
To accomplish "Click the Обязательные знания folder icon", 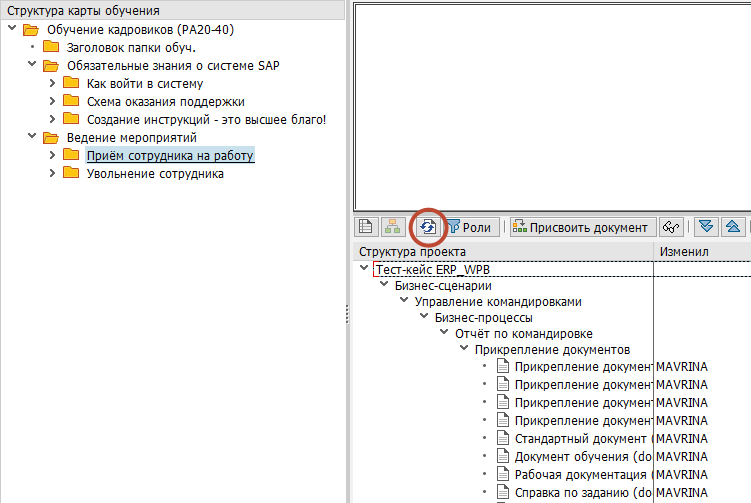I will pos(51,66).
